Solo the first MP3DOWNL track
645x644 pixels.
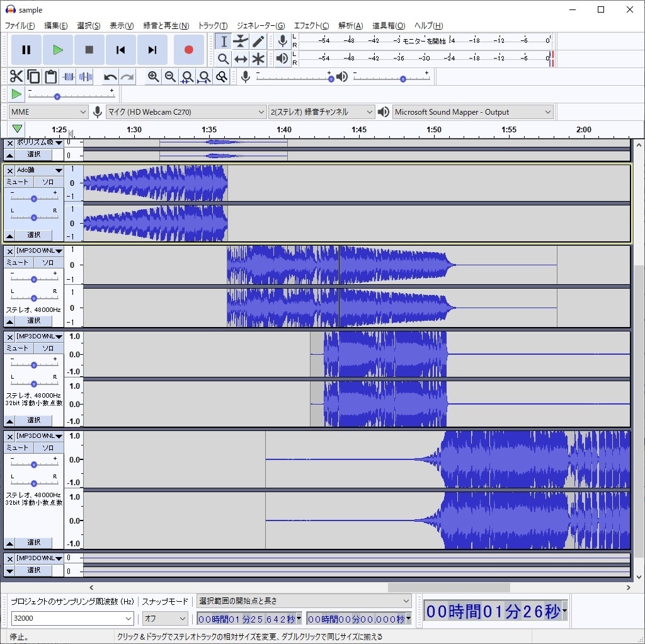(48, 263)
